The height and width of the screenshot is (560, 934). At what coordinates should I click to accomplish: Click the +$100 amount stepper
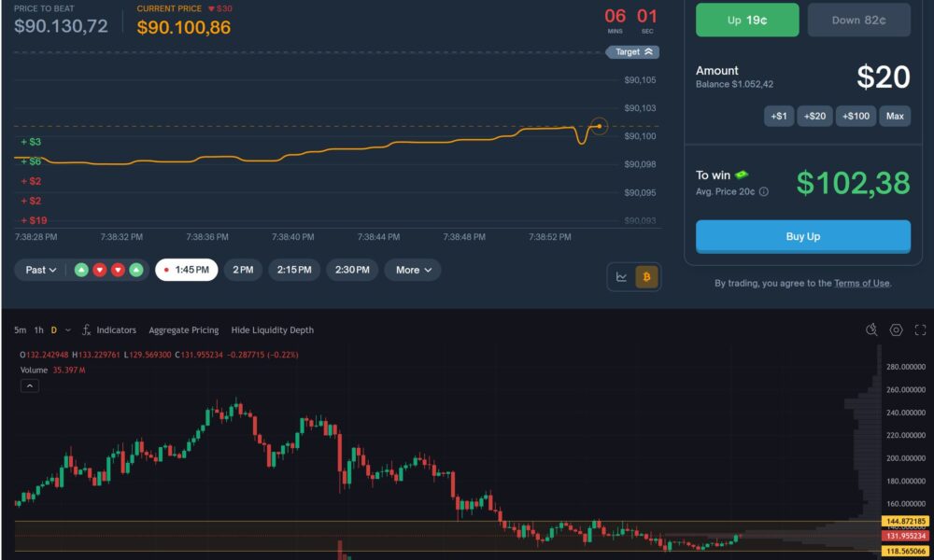(x=856, y=116)
